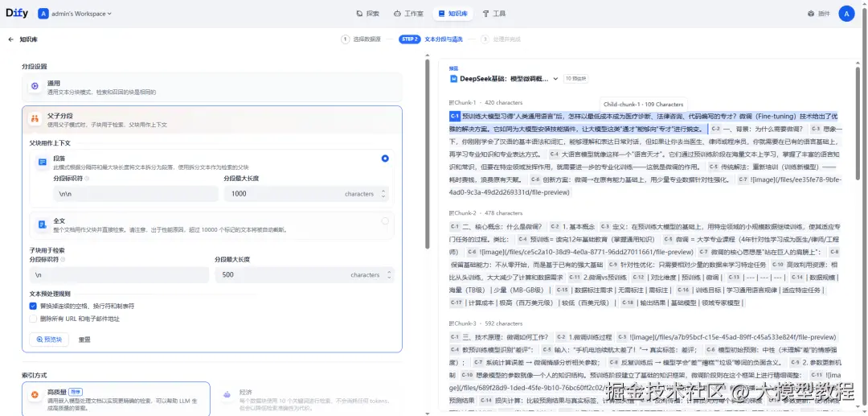
Task: Select the 通用 chunking mode card
Action: [x=212, y=87]
